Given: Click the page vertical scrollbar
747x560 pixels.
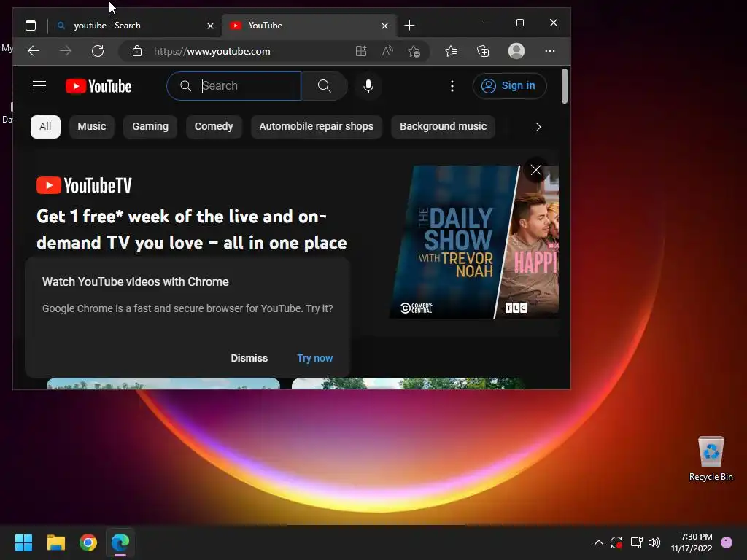Looking at the screenshot, I should pyautogui.click(x=565, y=86).
